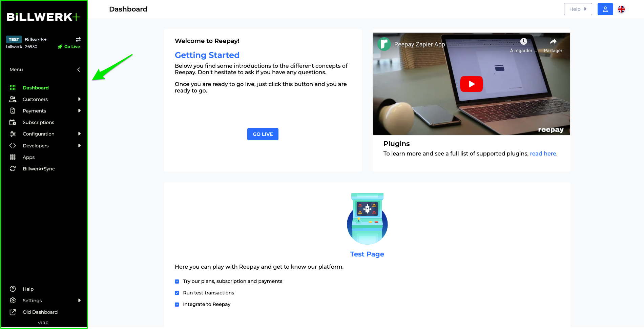Toggle 'Run test transactions' checkbox
Screen dimensions: 644x329
coord(177,293)
